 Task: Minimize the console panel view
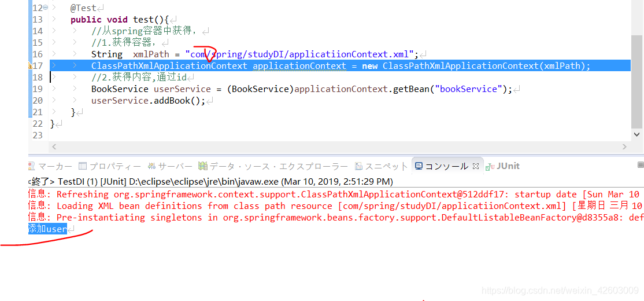641,165
